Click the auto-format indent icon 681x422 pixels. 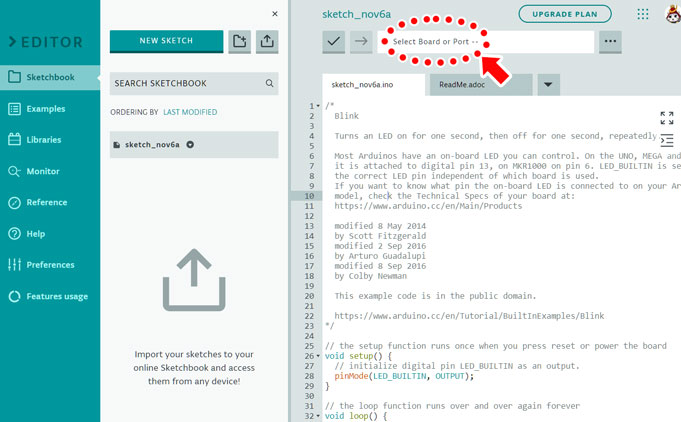pyautogui.click(x=667, y=140)
